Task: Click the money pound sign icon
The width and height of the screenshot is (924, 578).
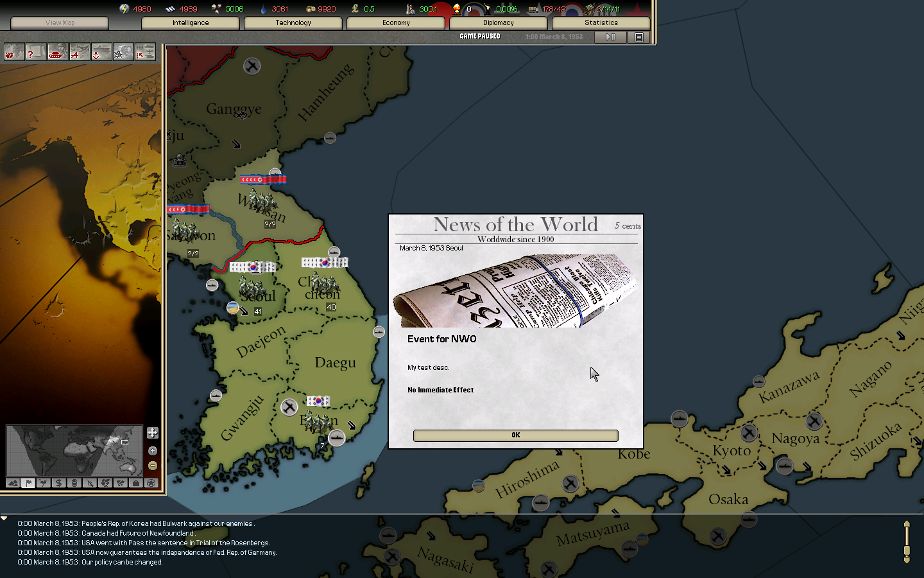Action: pos(355,9)
